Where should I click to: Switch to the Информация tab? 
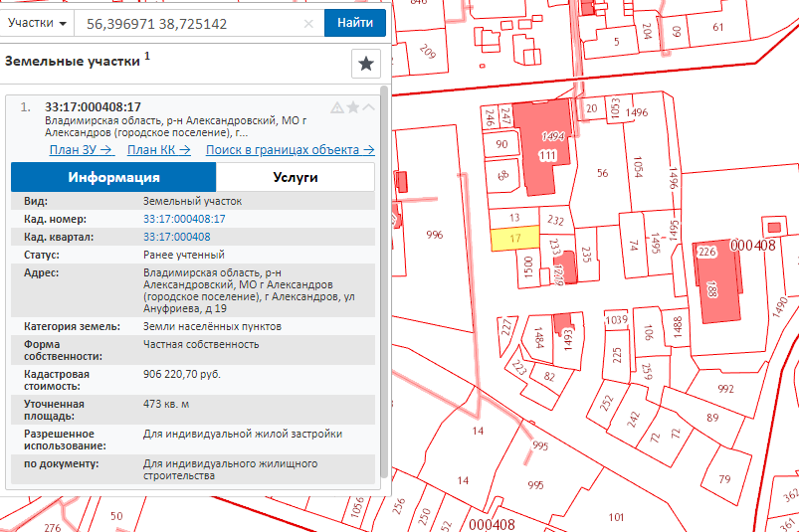tap(113, 177)
